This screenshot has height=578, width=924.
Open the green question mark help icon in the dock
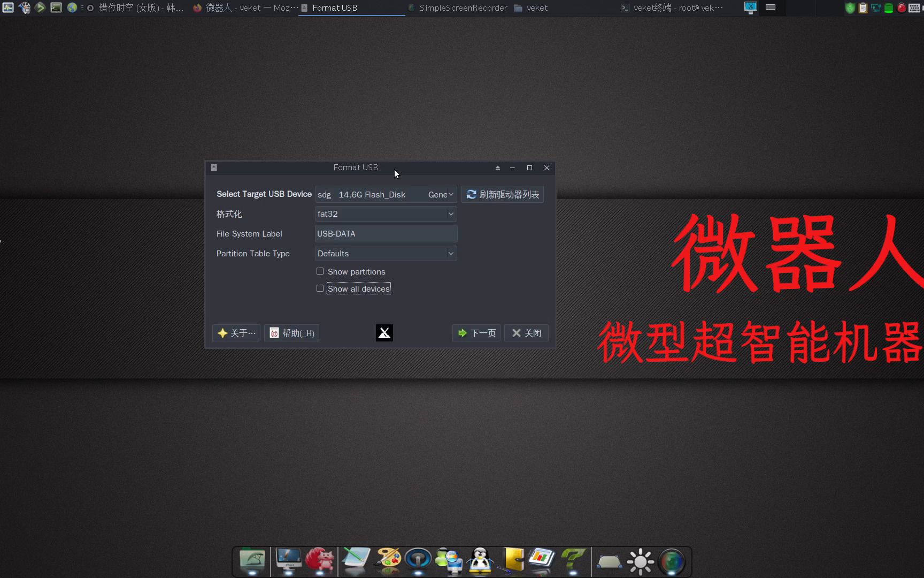click(573, 560)
